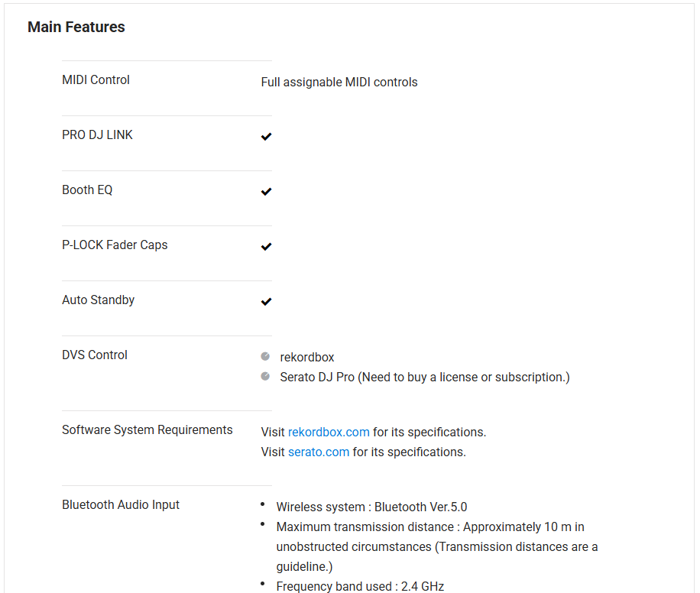
Task: Select the P-LOCK Fader Caps label
Action: coord(115,245)
